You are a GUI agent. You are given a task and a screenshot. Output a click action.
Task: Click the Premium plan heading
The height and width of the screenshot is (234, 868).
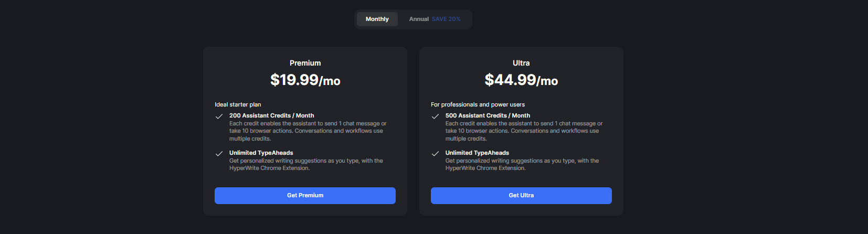(x=305, y=63)
